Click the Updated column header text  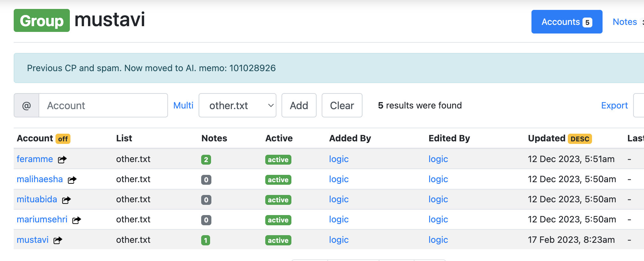coord(547,138)
